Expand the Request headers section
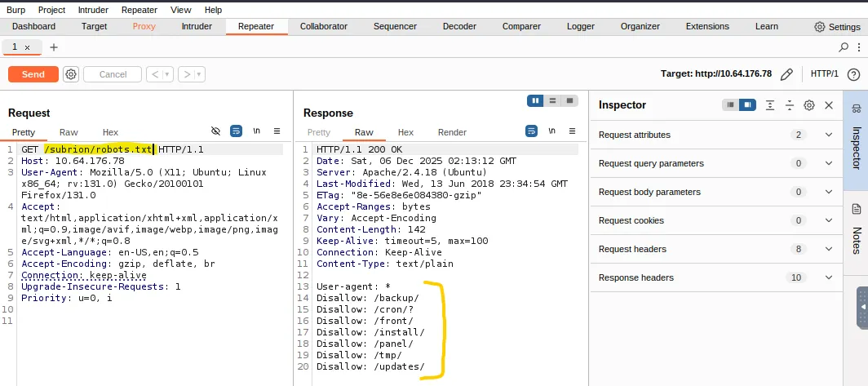868x386 pixels. pos(829,249)
